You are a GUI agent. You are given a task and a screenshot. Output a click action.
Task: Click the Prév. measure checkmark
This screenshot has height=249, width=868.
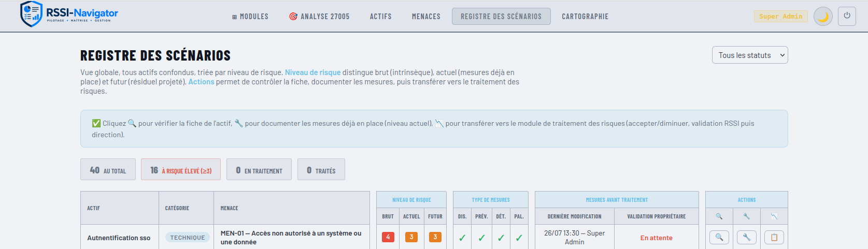click(x=482, y=238)
